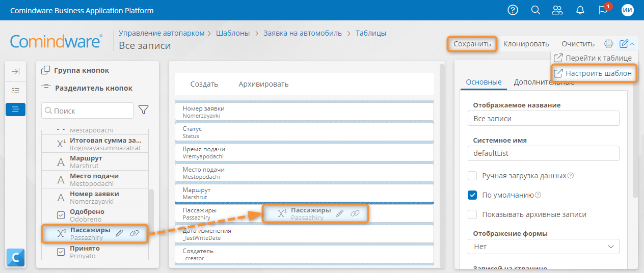Select the Одобрено attribute in list

(x=95, y=215)
